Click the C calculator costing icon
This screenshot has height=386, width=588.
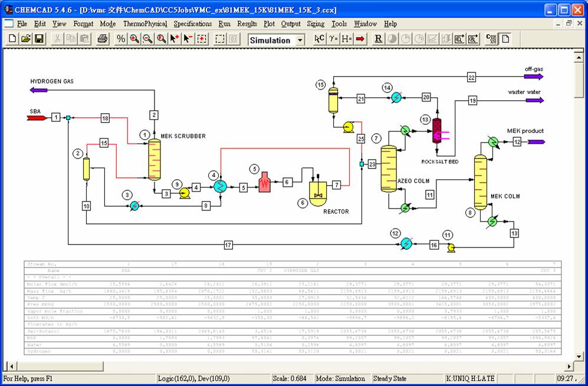tap(491, 39)
